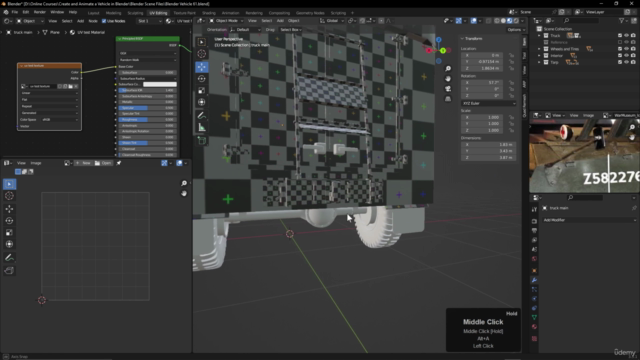Select the Add Cube tool in the 3D viewport
640x360 pixels.
[202, 141]
